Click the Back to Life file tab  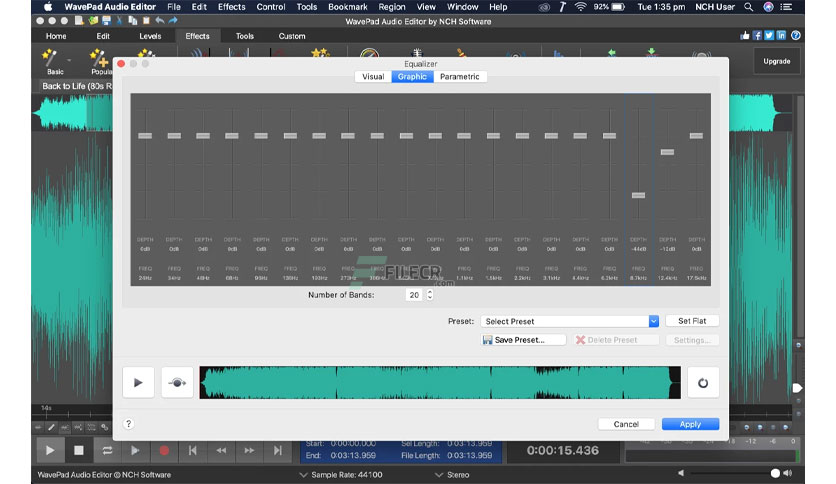pos(77,86)
